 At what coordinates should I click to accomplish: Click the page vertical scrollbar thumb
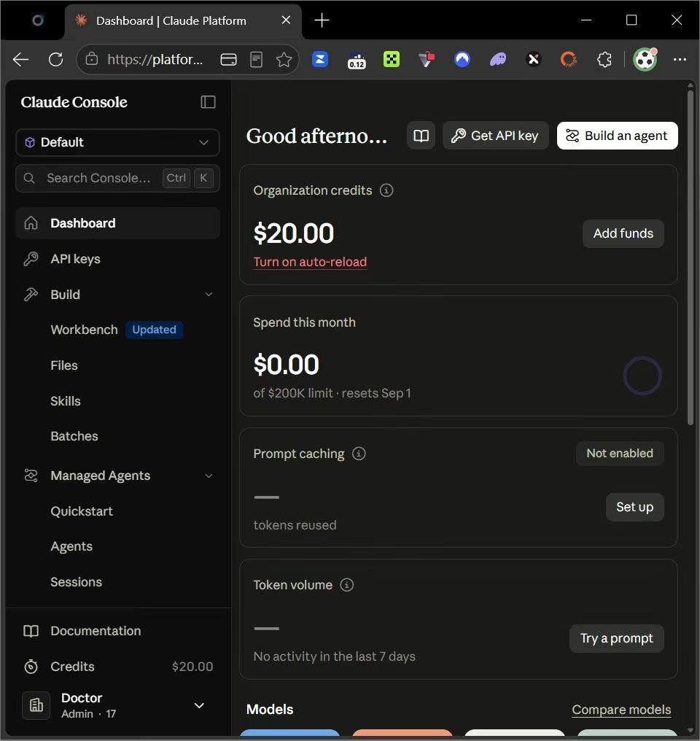click(690, 257)
